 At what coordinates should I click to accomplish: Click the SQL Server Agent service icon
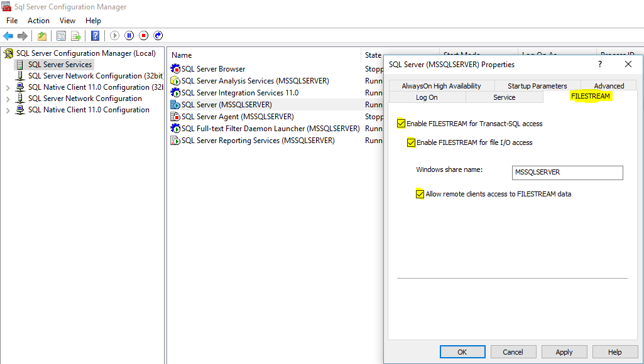click(175, 117)
